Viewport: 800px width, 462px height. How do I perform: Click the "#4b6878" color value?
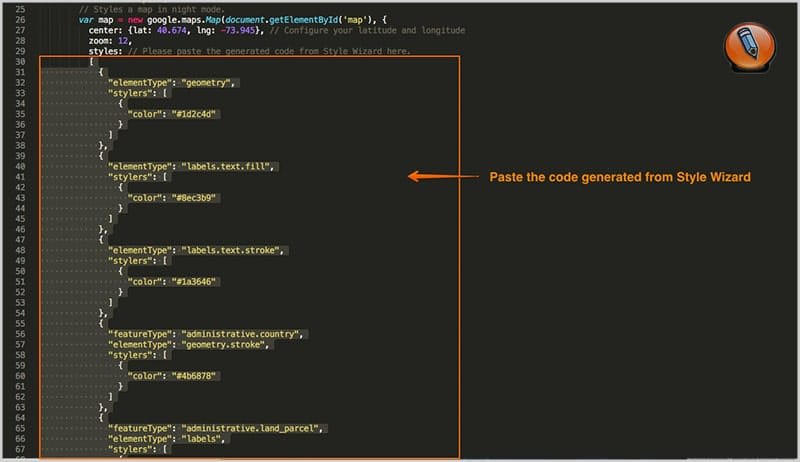point(193,376)
